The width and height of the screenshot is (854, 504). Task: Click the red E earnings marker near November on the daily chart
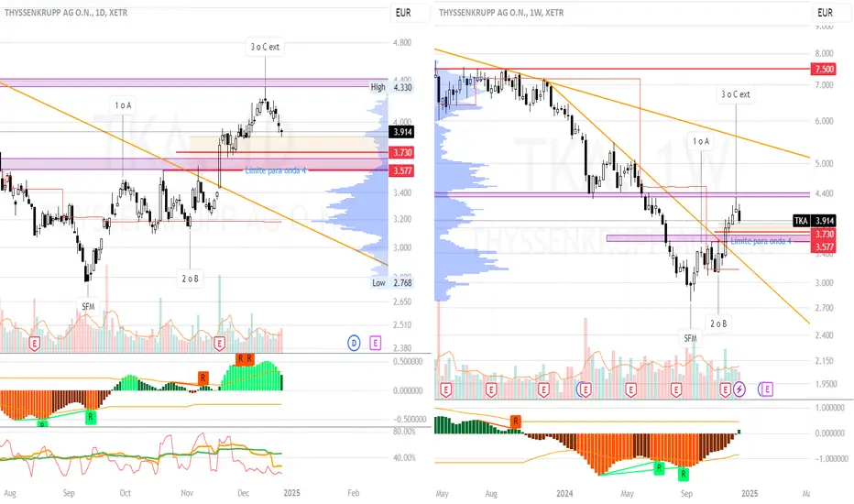click(220, 344)
